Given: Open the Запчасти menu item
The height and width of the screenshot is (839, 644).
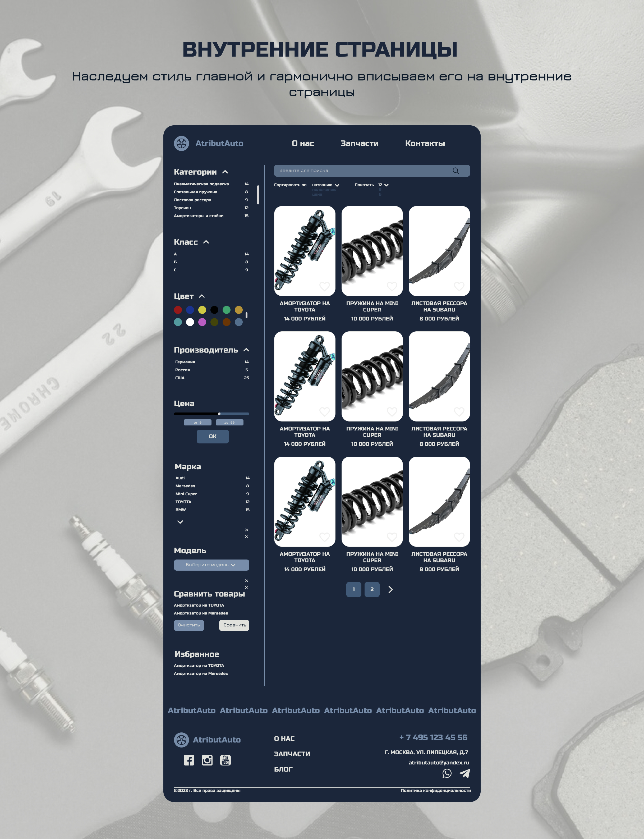Looking at the screenshot, I should [359, 143].
